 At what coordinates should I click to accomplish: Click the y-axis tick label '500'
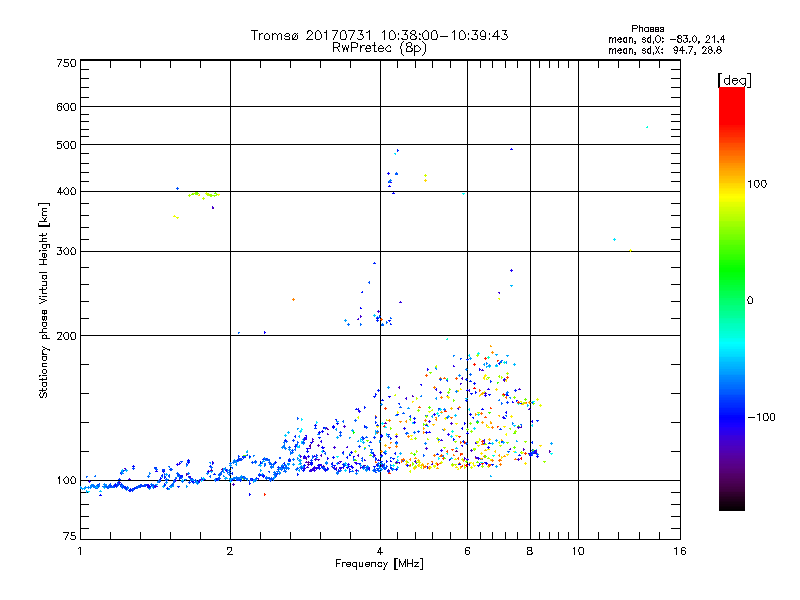point(67,145)
